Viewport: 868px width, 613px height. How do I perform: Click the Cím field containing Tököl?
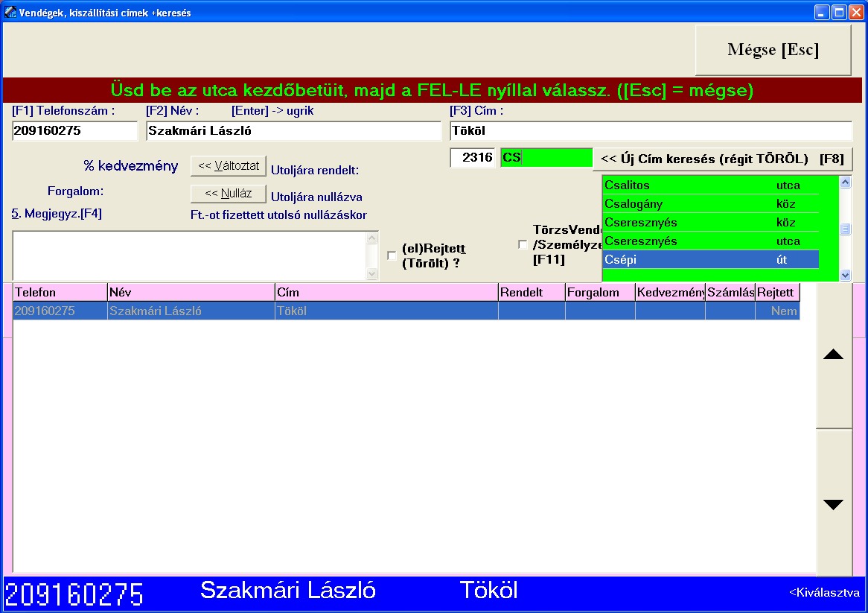click(x=651, y=130)
